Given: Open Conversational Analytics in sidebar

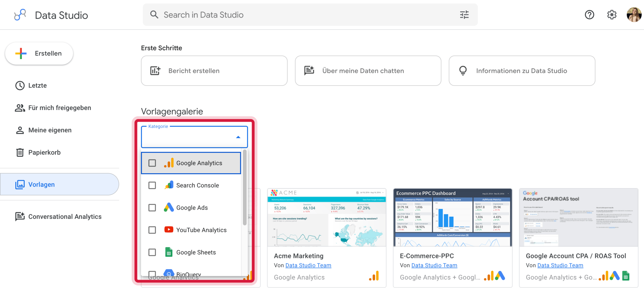Looking at the screenshot, I should [x=59, y=217].
